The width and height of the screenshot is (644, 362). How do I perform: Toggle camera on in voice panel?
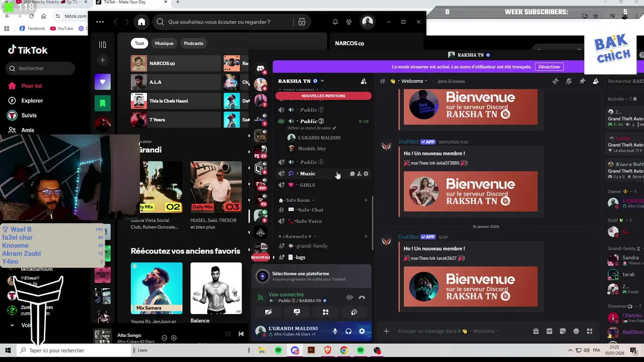coord(268,312)
